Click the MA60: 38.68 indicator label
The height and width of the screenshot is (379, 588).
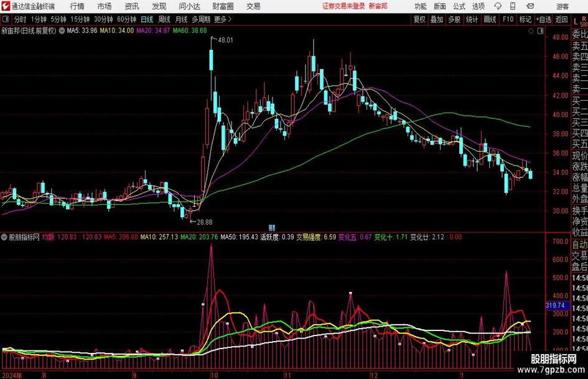tap(190, 30)
